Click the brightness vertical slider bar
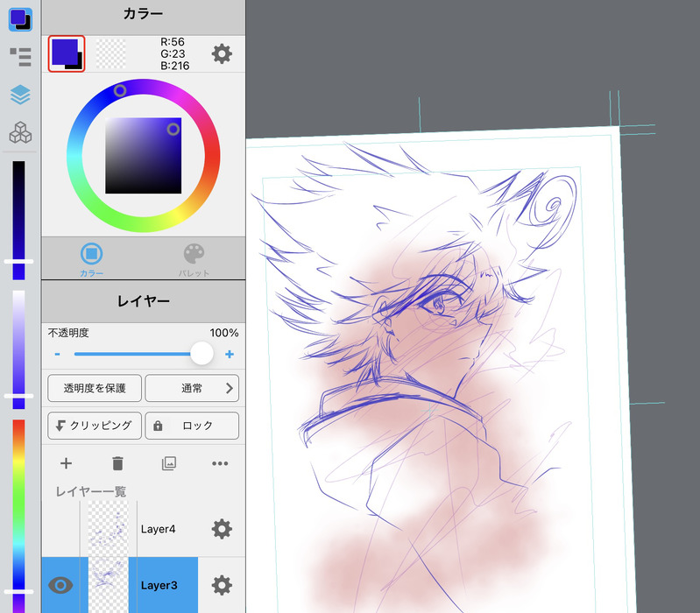700x613 pixels. (18, 221)
